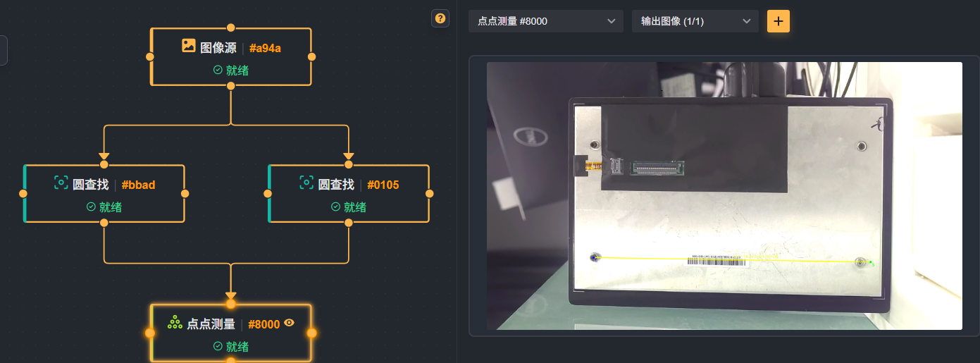This screenshot has height=363, width=980.
Task: Click the ready check icon on node #bbad
Action: [x=91, y=207]
